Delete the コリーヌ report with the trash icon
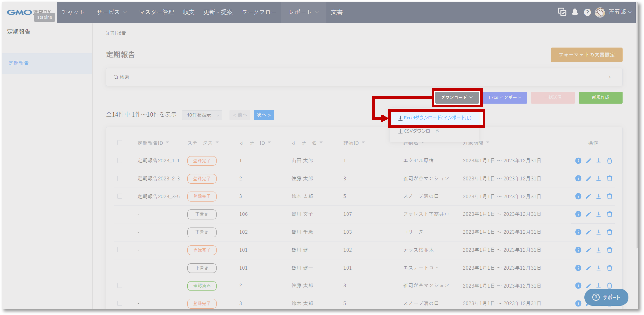 point(610,232)
